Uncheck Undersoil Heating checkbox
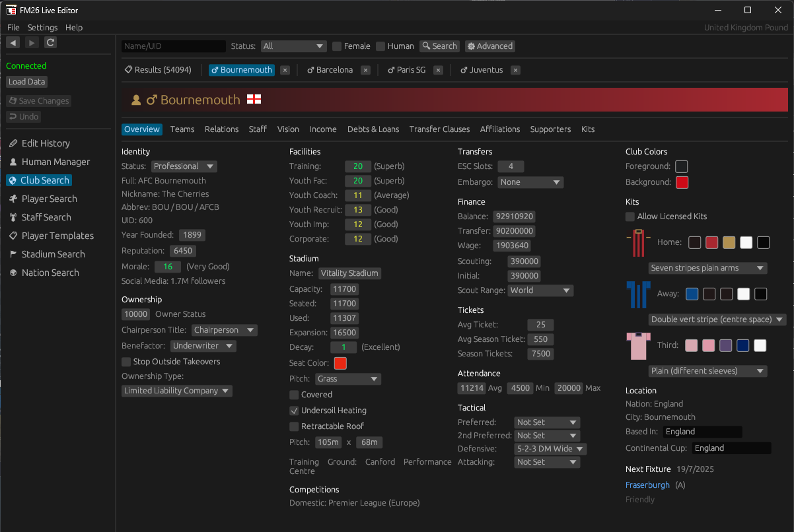The image size is (794, 532). pos(294,411)
